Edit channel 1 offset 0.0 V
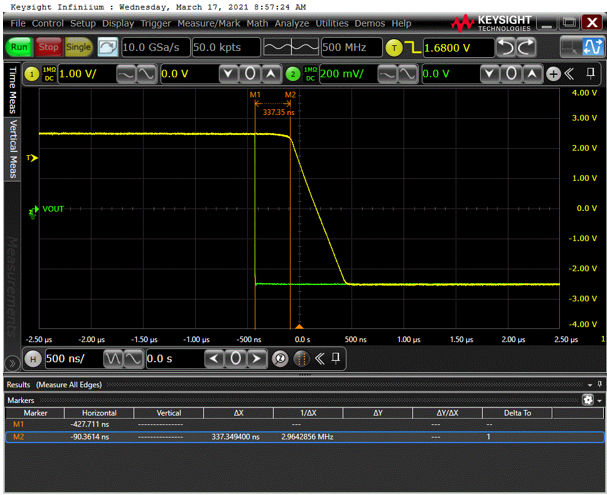The width and height of the screenshot is (607, 495). pos(188,74)
